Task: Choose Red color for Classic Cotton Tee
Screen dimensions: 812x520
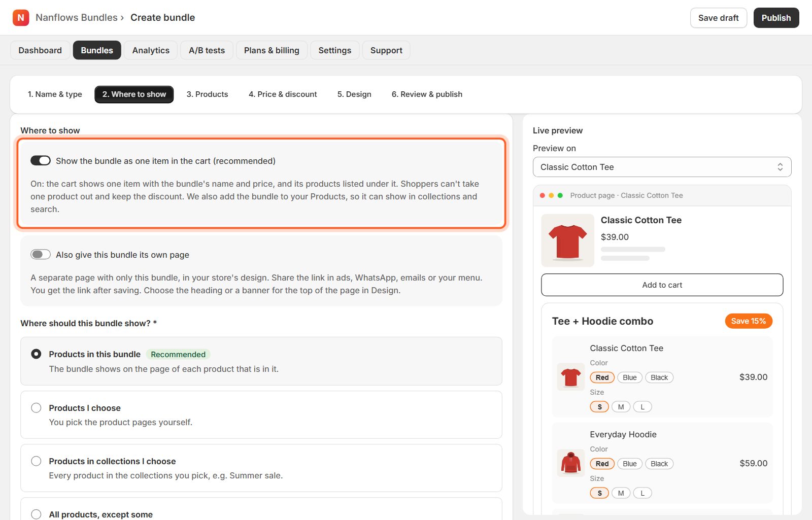Action: [602, 377]
